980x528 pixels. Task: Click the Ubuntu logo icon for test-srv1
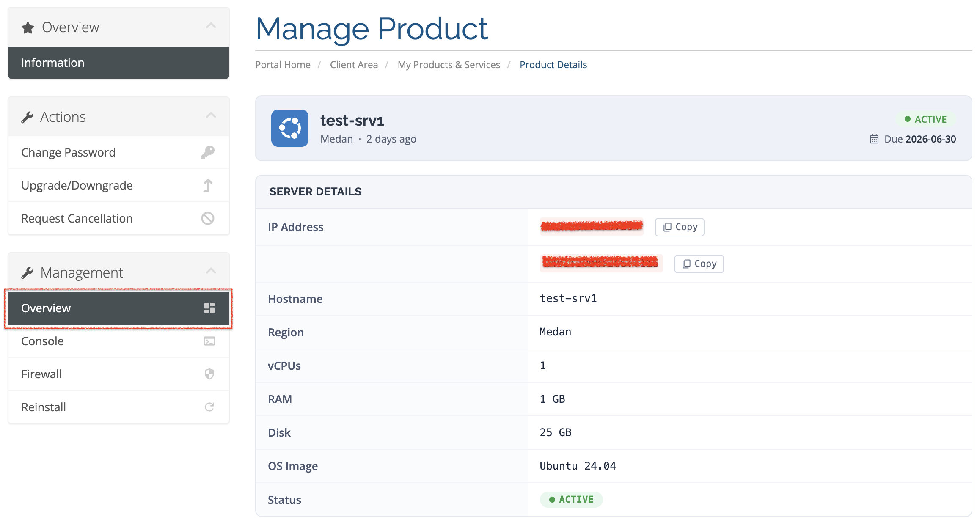[290, 128]
